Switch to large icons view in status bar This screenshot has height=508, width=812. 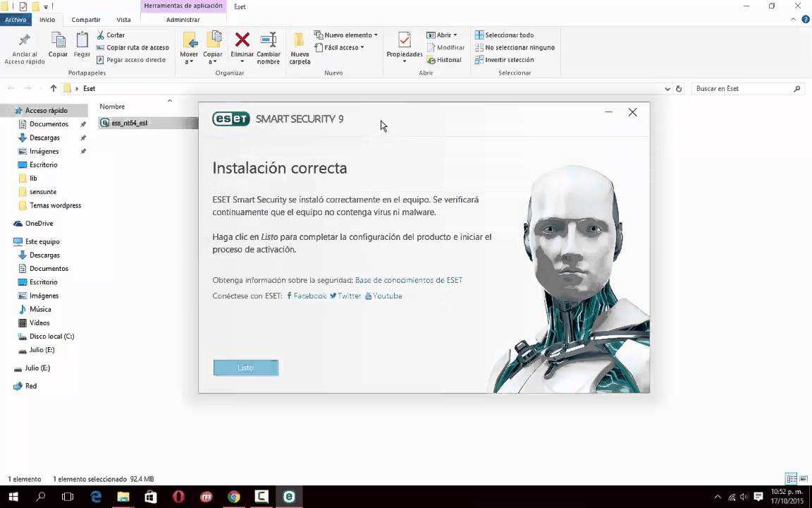(804, 478)
